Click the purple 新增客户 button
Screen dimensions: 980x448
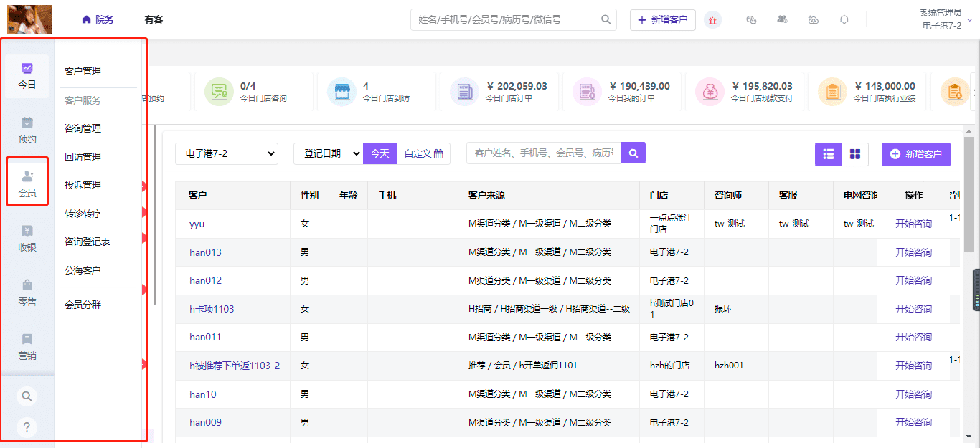pos(915,154)
